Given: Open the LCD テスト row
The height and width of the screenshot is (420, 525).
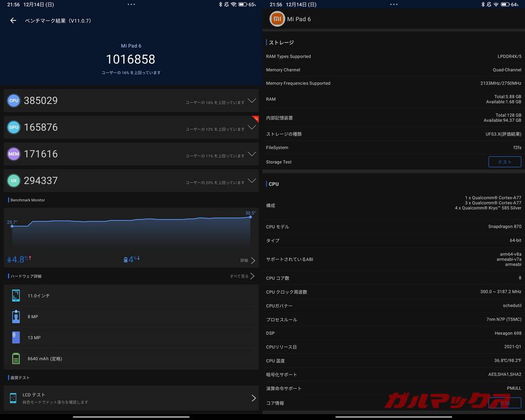Looking at the screenshot, I should point(131,398).
